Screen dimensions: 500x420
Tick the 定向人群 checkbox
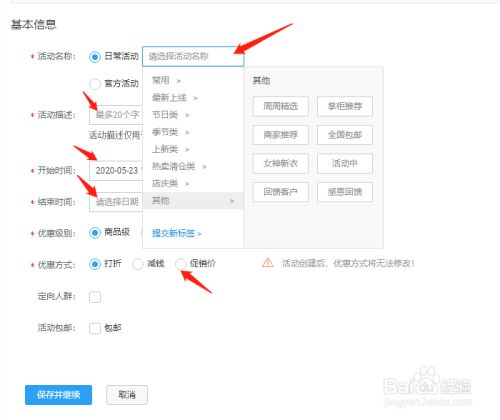click(95, 297)
